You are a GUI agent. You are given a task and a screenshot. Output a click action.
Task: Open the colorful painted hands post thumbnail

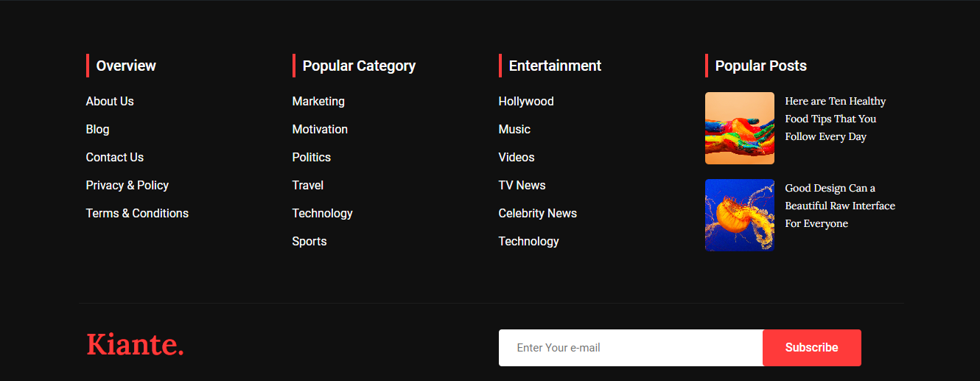coord(739,128)
